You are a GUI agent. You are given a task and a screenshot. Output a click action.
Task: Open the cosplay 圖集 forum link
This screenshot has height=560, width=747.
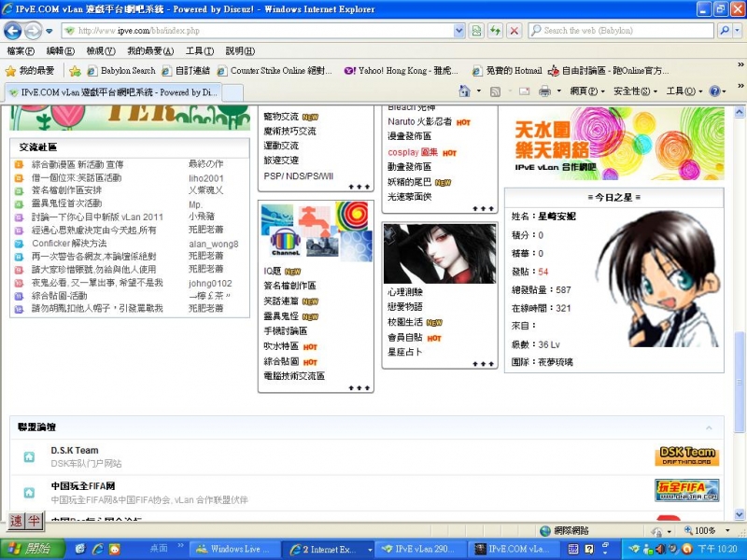click(x=413, y=152)
